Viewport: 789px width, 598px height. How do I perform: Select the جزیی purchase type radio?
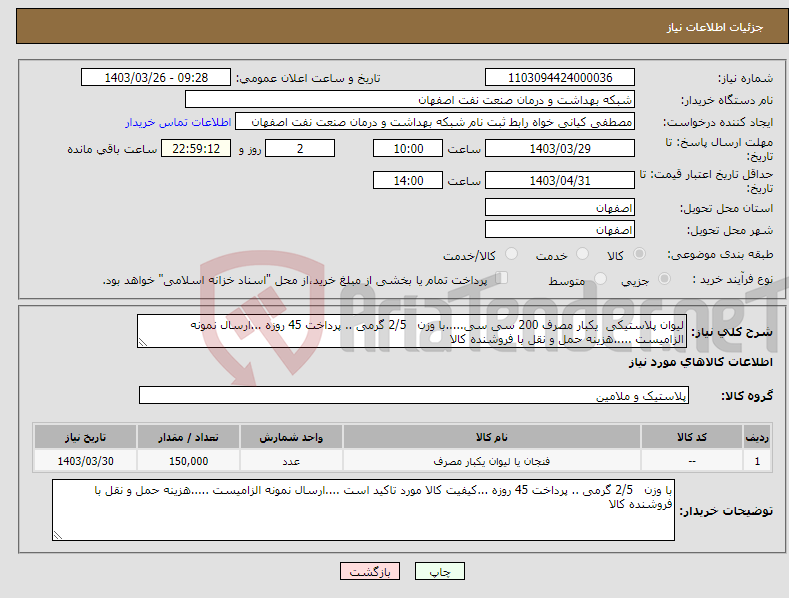pyautogui.click(x=664, y=279)
